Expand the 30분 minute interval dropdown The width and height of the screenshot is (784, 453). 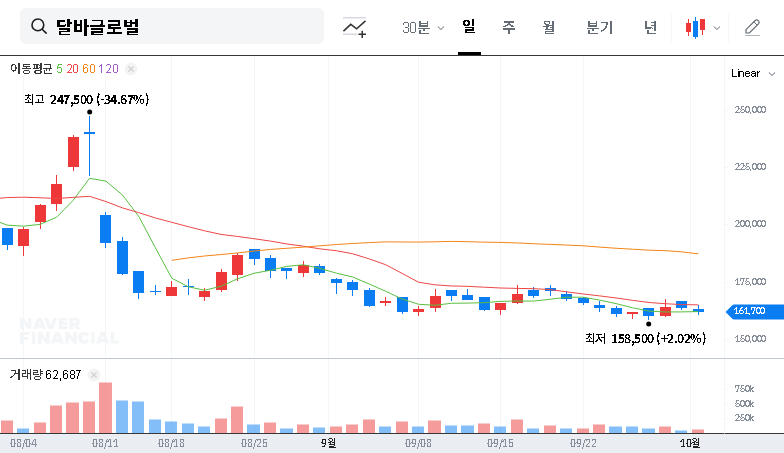(x=423, y=28)
